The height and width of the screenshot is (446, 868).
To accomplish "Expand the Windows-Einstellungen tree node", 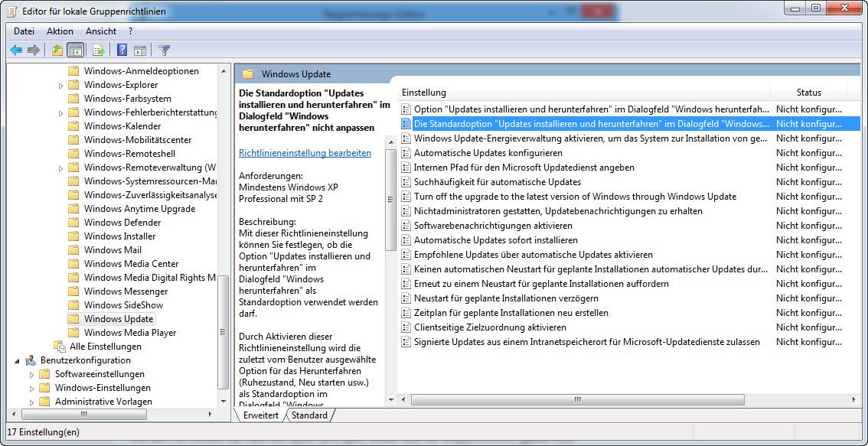I will click(31, 388).
